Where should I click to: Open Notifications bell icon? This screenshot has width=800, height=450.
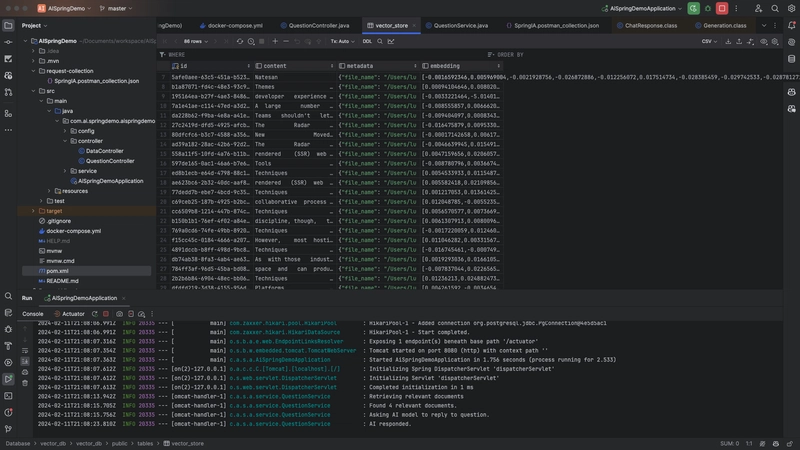click(x=791, y=25)
